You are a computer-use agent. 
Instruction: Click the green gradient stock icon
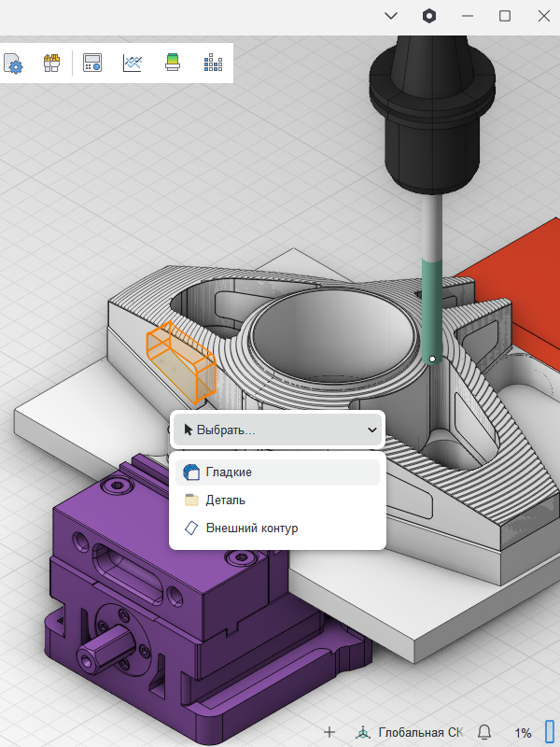point(172,63)
